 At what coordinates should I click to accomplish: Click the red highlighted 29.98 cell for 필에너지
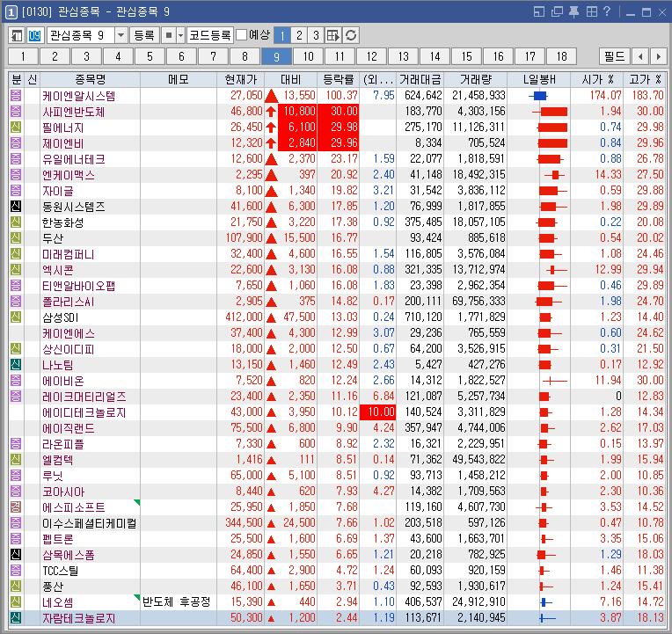point(338,128)
